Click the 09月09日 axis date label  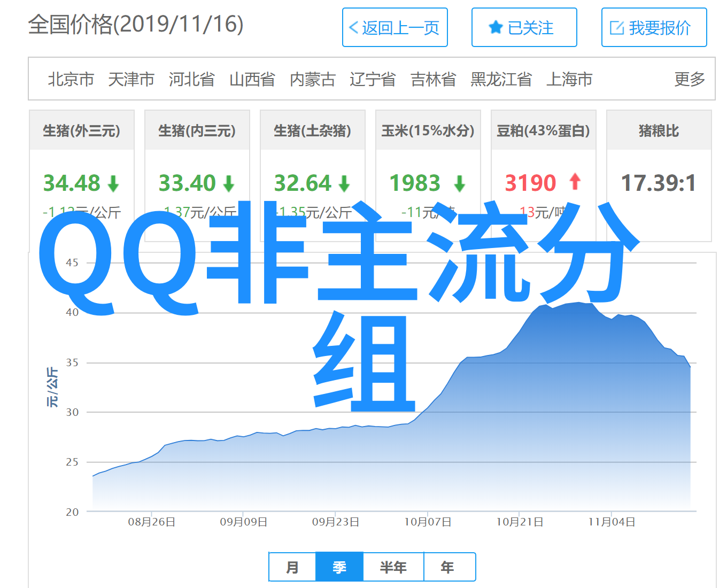pos(244,522)
